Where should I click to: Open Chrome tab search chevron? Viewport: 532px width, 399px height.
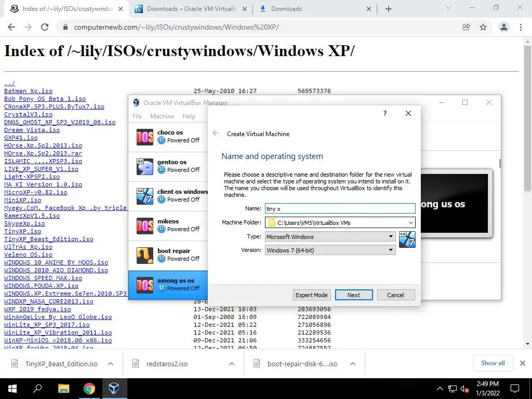(448, 7)
